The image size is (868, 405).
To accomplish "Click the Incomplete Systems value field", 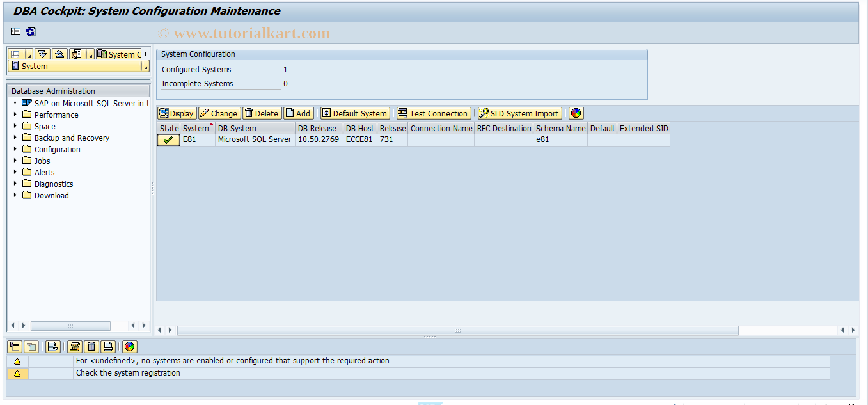I will [285, 84].
